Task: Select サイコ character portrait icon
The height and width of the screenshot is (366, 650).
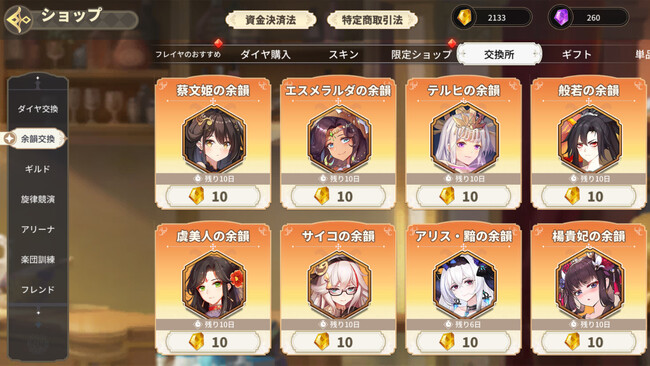Action: [339, 285]
